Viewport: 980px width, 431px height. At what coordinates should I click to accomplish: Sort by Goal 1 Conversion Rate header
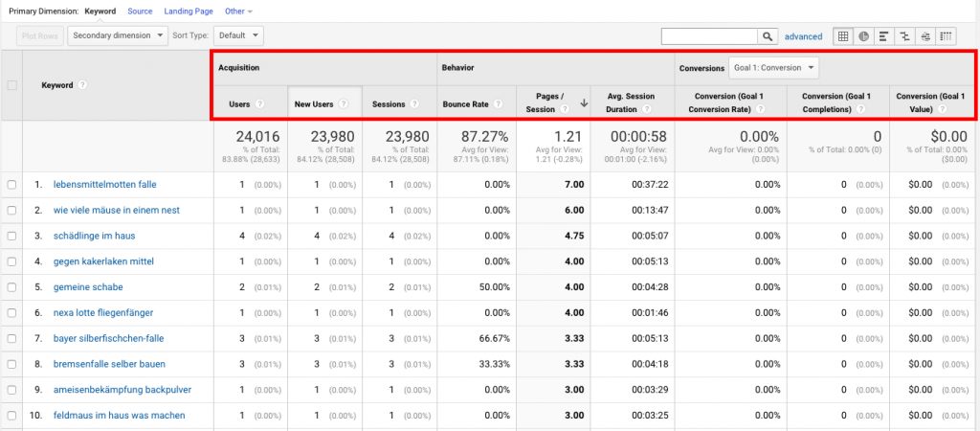click(730, 102)
